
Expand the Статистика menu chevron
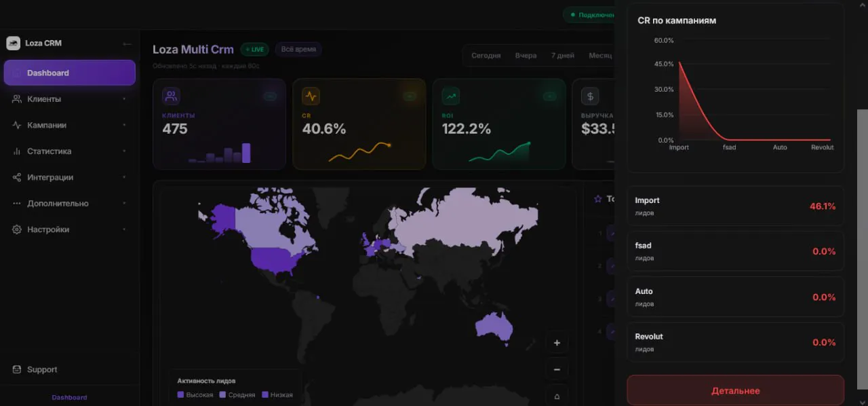coord(124,151)
